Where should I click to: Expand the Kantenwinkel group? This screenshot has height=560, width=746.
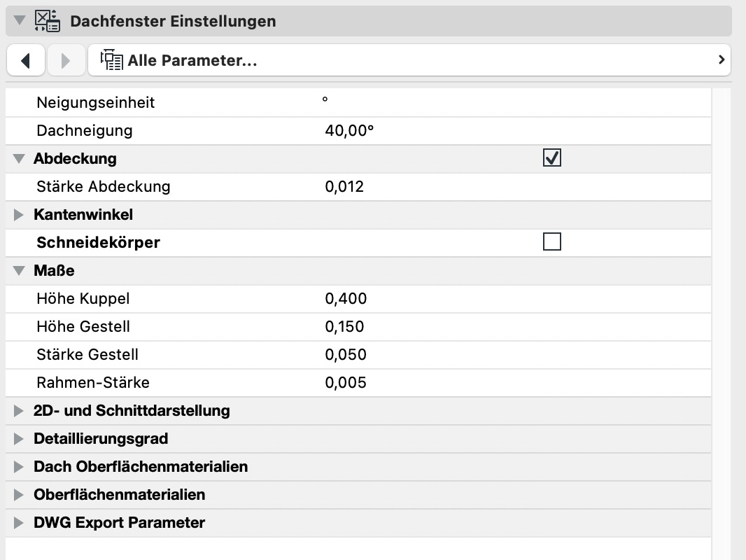tap(19, 215)
